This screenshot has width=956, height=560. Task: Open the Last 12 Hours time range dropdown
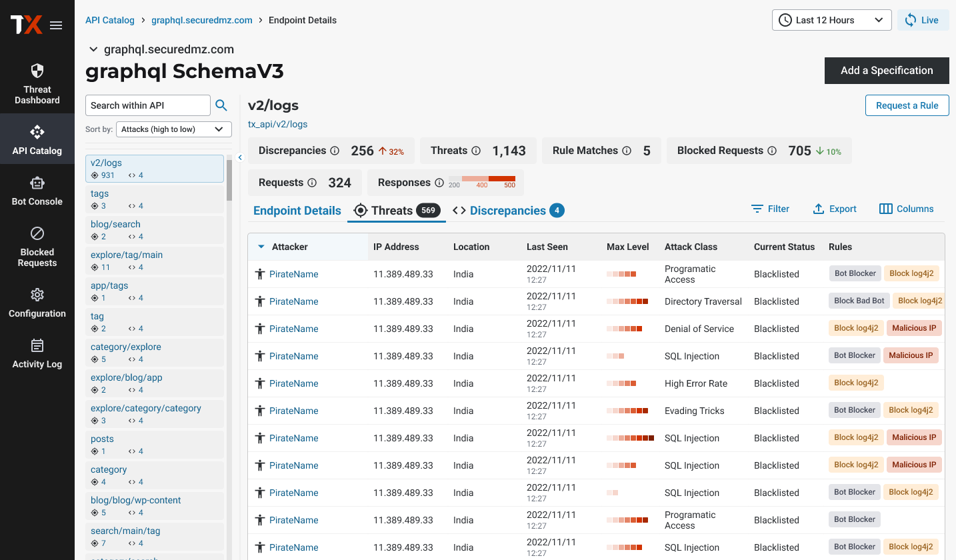(x=831, y=20)
